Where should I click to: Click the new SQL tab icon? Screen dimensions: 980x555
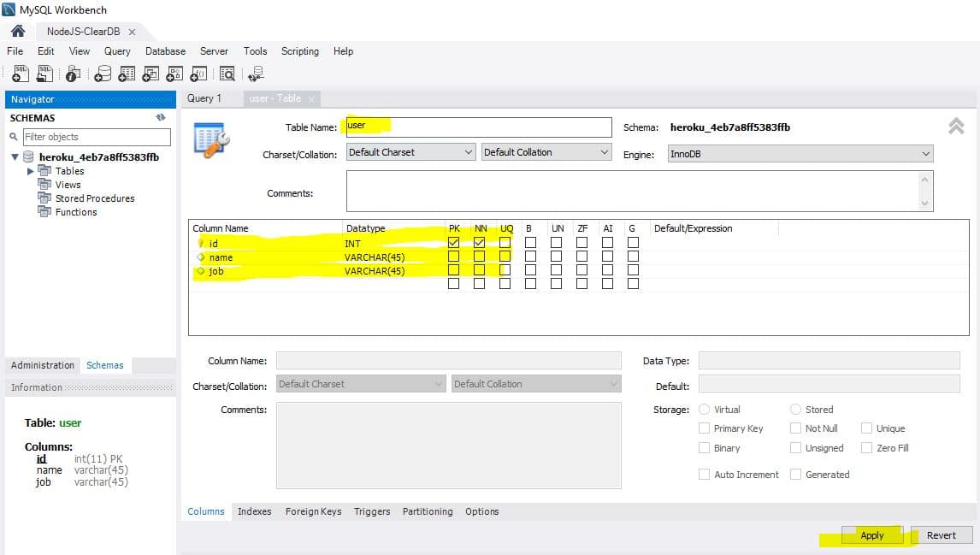(21, 74)
